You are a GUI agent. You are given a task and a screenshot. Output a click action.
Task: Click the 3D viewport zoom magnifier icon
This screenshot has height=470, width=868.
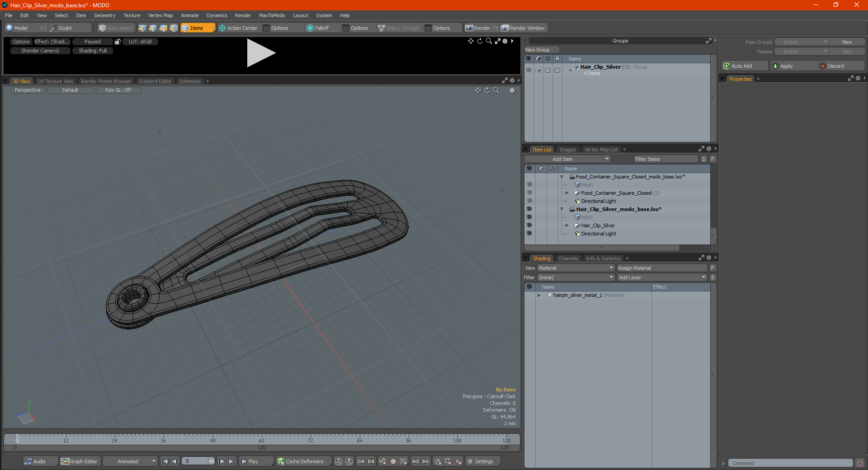click(x=496, y=90)
